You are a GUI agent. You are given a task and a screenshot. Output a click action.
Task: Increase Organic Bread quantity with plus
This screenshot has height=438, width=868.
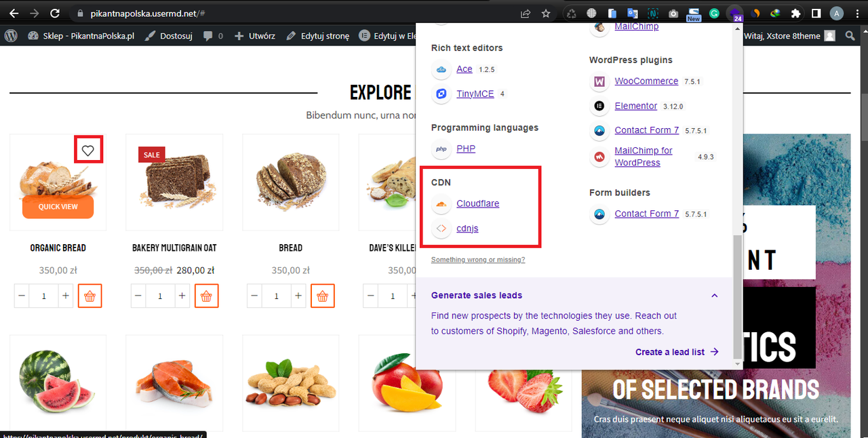(x=65, y=296)
